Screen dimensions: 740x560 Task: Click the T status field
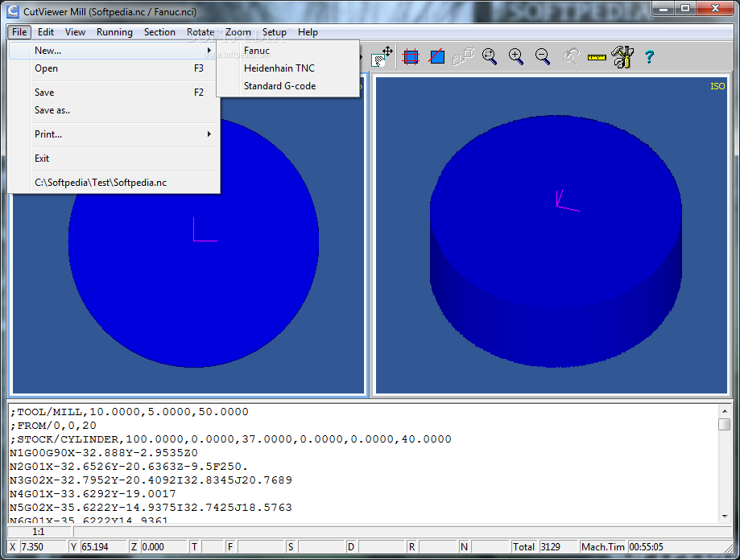[x=212, y=547]
